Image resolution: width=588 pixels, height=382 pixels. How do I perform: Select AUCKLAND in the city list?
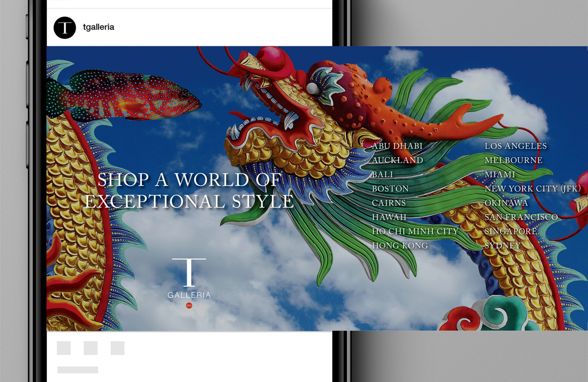click(398, 160)
